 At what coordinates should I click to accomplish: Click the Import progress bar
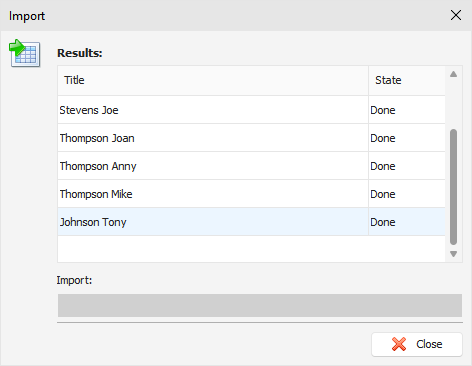(x=260, y=305)
